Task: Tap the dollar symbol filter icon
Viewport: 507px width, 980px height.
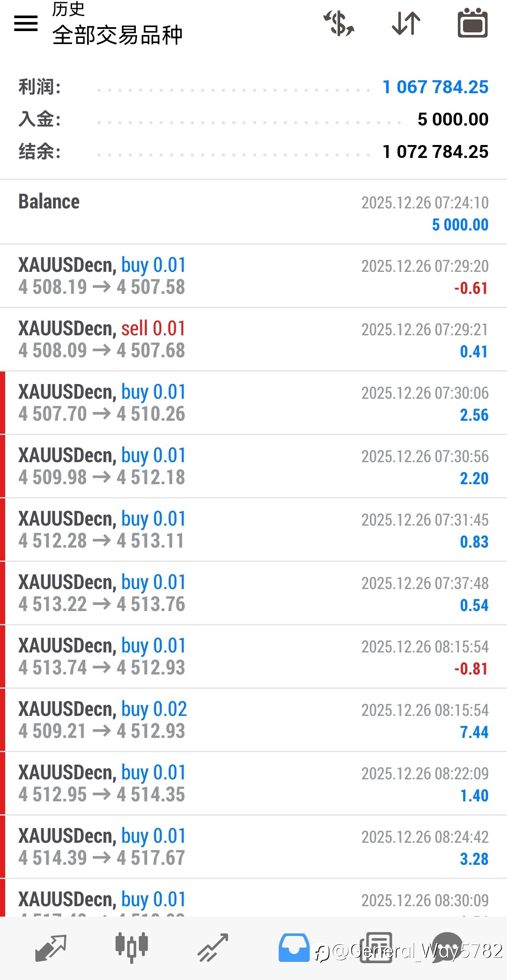Action: [x=339, y=24]
